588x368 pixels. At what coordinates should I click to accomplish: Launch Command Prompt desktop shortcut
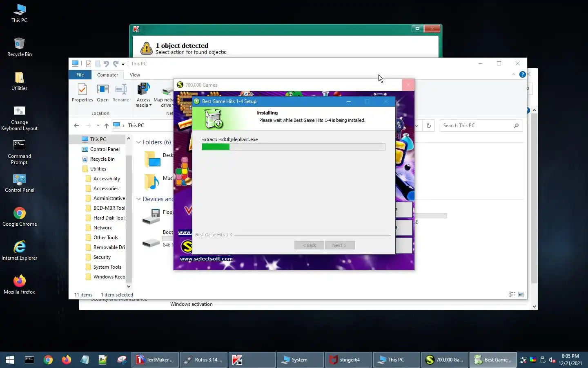pyautogui.click(x=19, y=152)
